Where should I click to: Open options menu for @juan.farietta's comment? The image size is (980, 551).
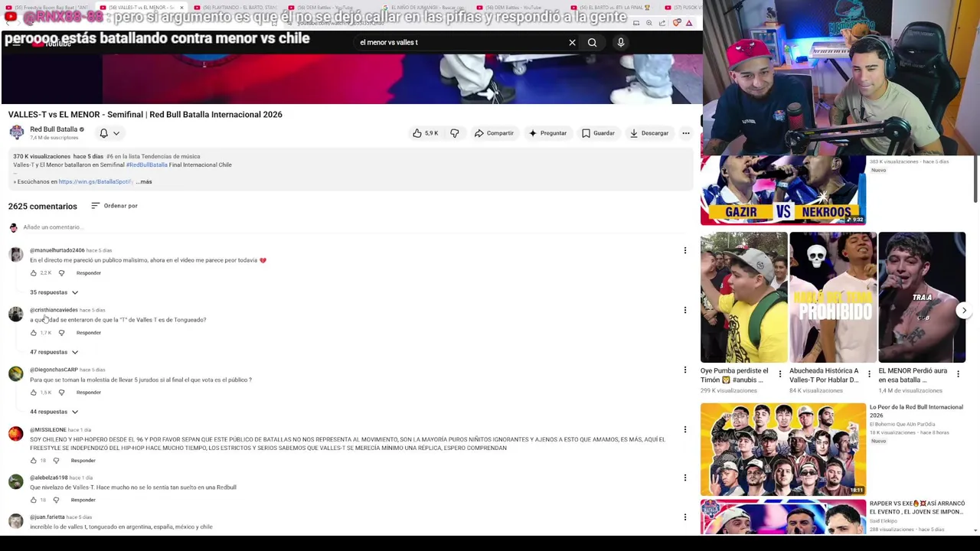coord(685,517)
